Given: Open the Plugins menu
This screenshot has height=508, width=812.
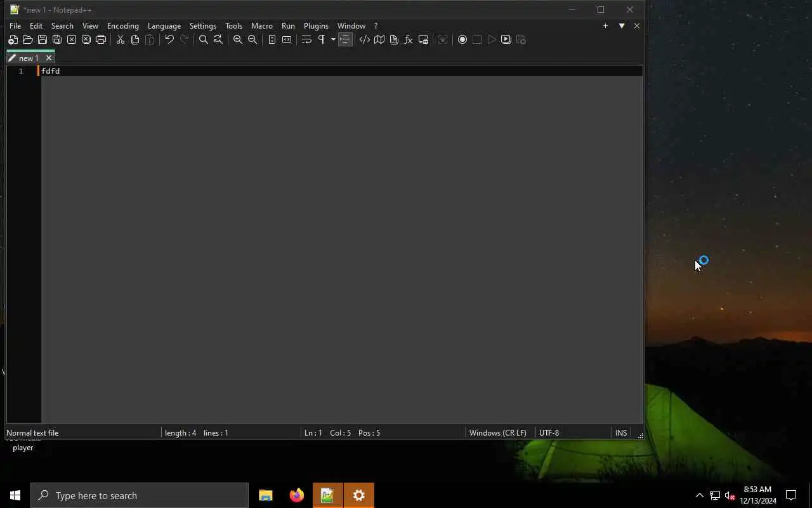Looking at the screenshot, I should click(x=316, y=26).
